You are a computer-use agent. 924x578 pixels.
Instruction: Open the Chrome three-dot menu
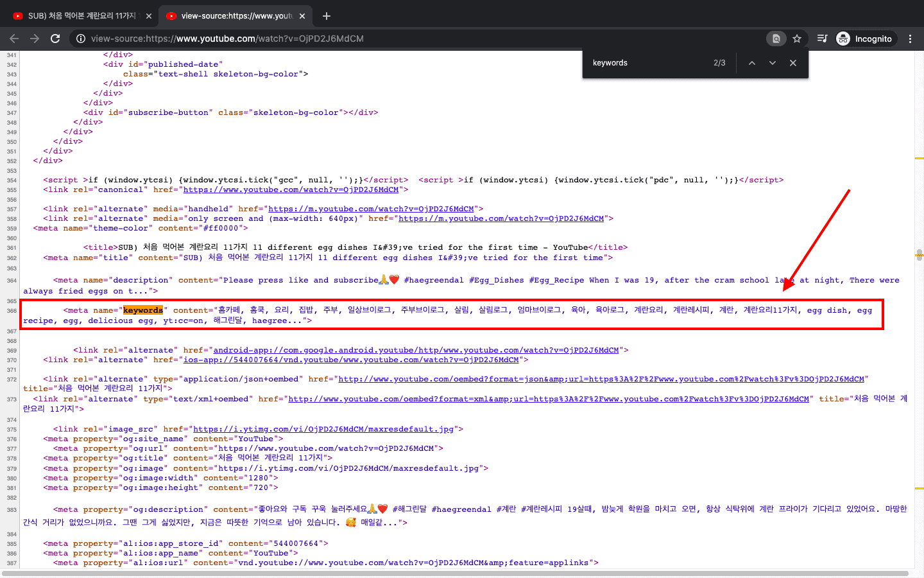(910, 39)
